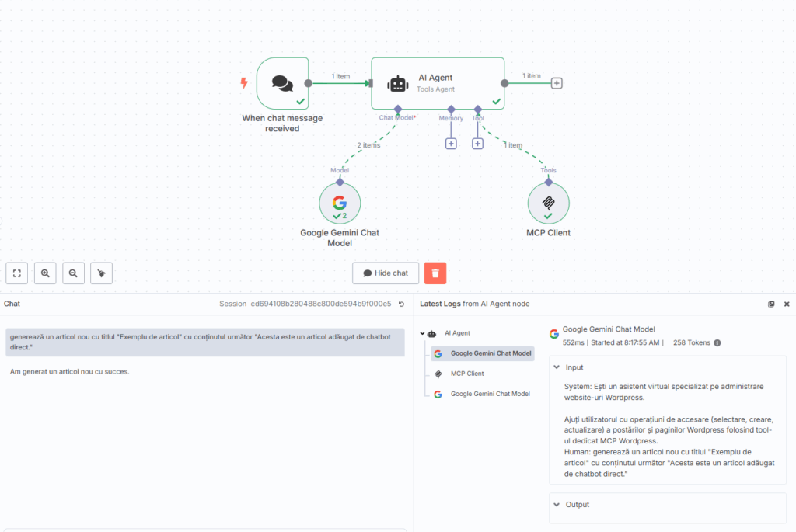Click the token info icon
This screenshot has width=796, height=532.
pyautogui.click(x=717, y=342)
